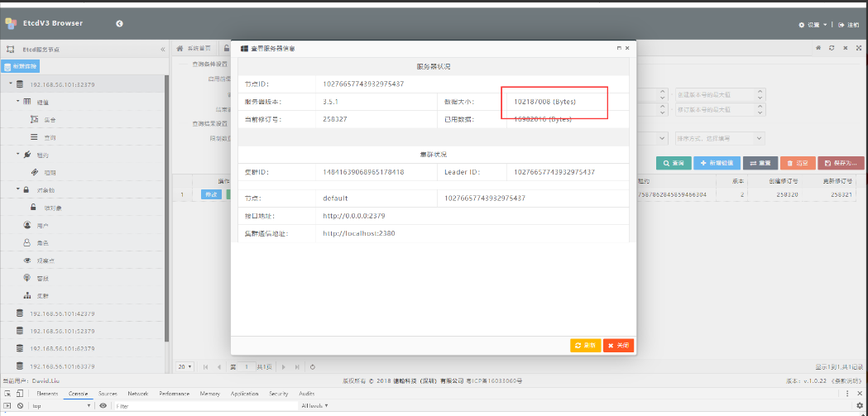Open the terms description link in footer
Viewport: 868px width, 416px height.
846,381
